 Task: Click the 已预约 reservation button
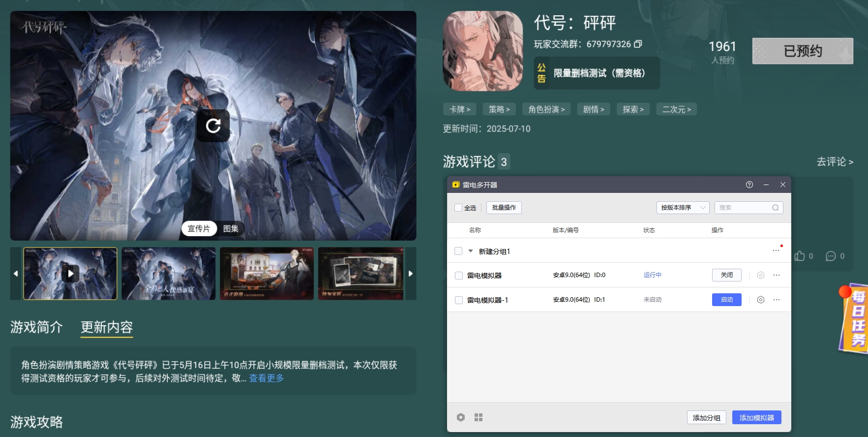point(803,51)
